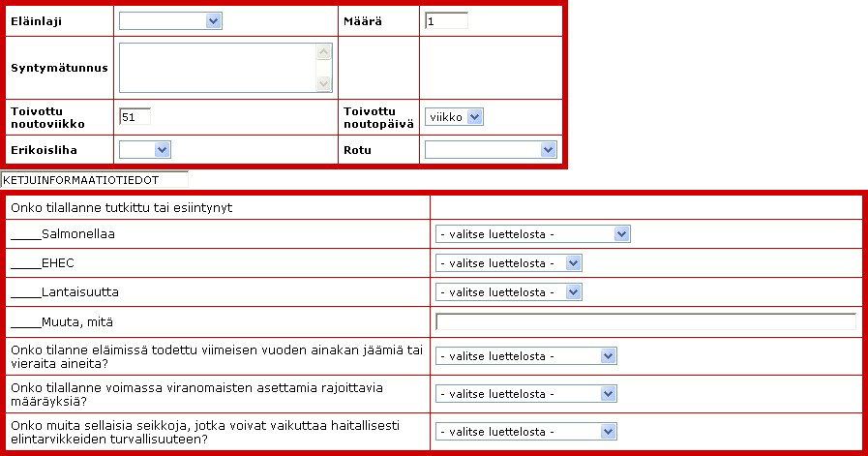
Task: Click the Syntymätunnus scrollbar down arrow
Action: 324,83
